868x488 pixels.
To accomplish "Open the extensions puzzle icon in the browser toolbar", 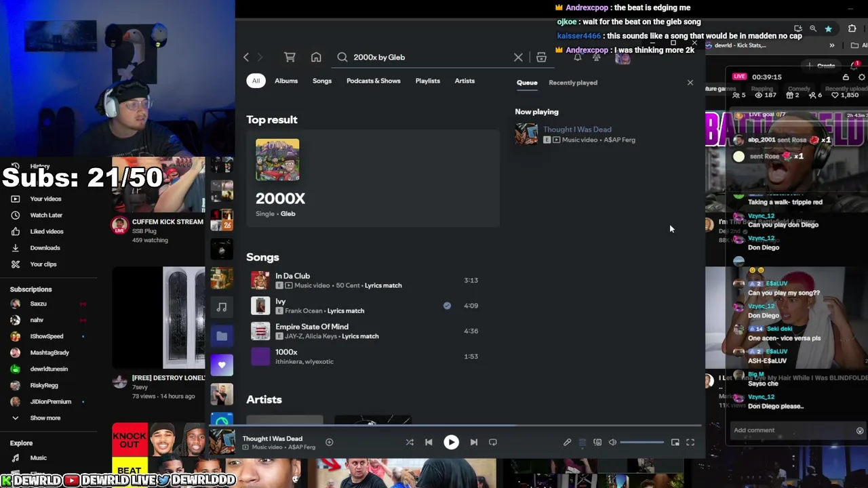I will (x=852, y=29).
